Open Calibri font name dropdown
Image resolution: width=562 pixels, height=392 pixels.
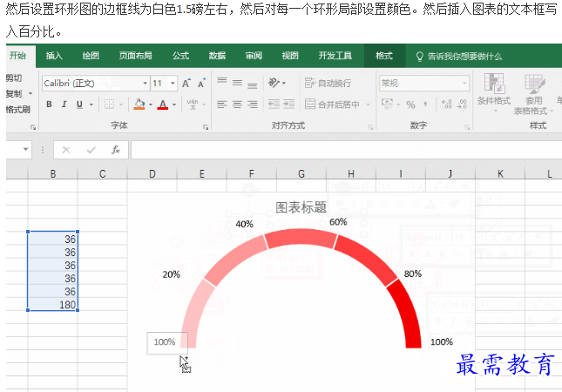click(145, 83)
